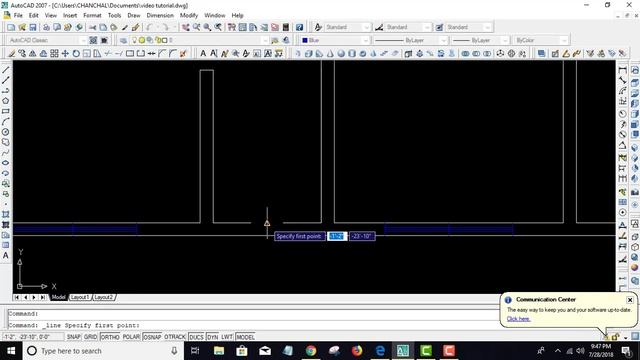Open the Dimension menu

click(x=160, y=16)
